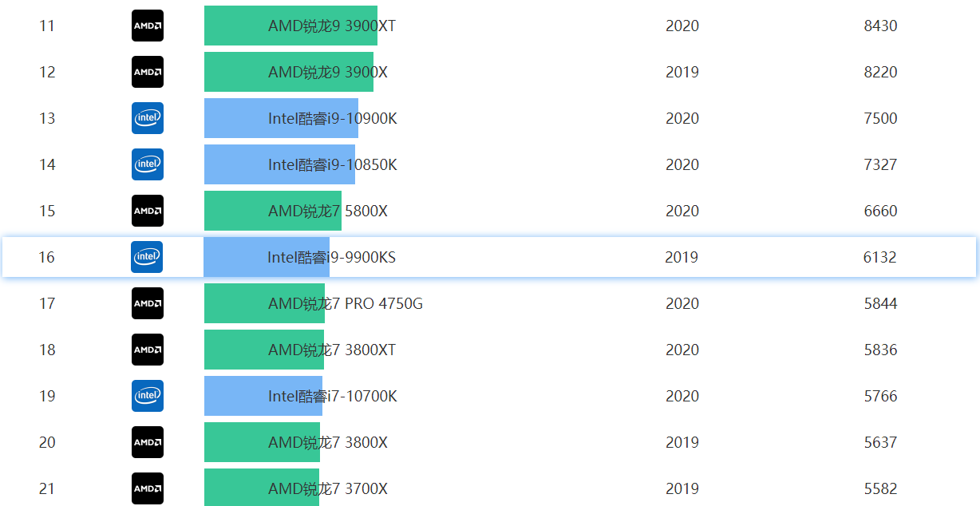Image resolution: width=980 pixels, height=506 pixels.
Task: Click the AMD logo in row 21
Action: 148,488
